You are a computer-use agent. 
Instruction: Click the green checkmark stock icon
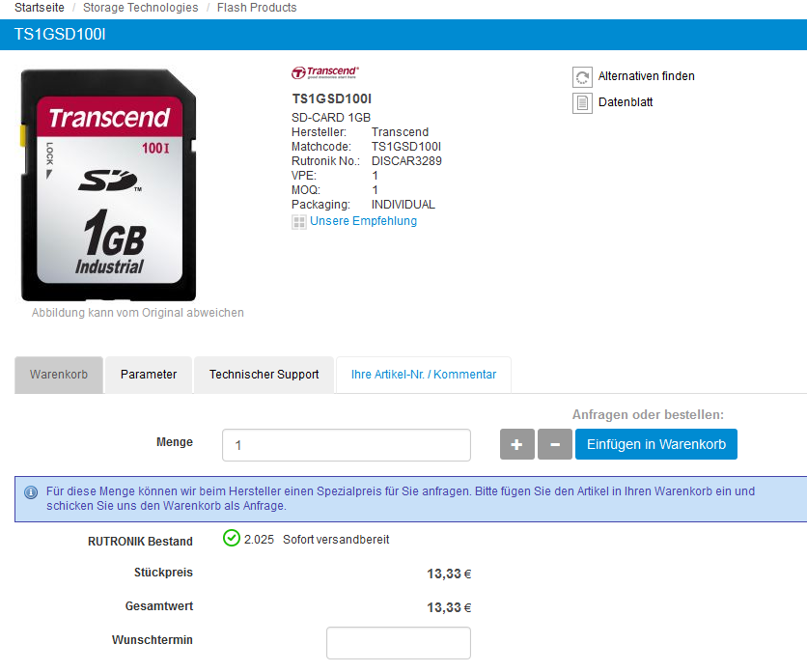coord(231,538)
